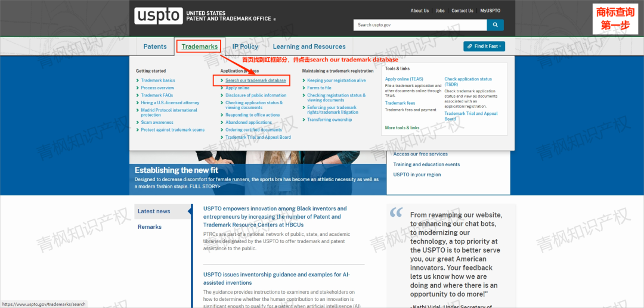Open the FULL STORY link

click(x=205, y=186)
